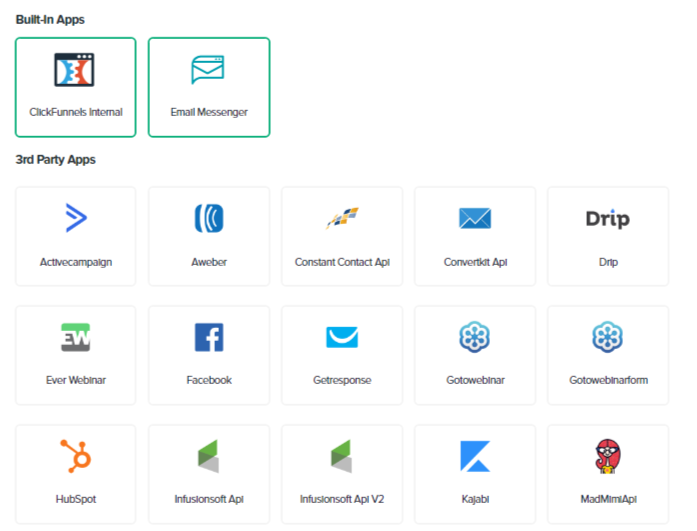The height and width of the screenshot is (531, 697).
Task: Click the "Built-In Apps" heading
Action: tap(50, 20)
